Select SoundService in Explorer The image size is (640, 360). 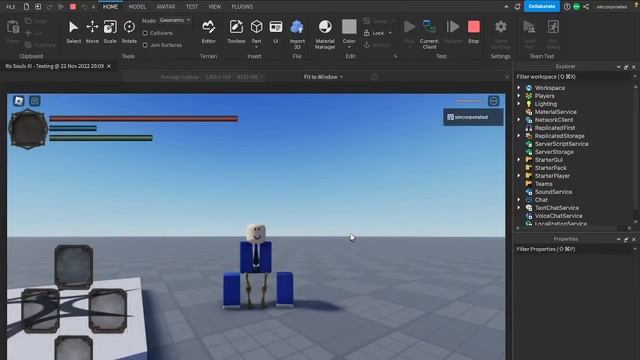553,192
